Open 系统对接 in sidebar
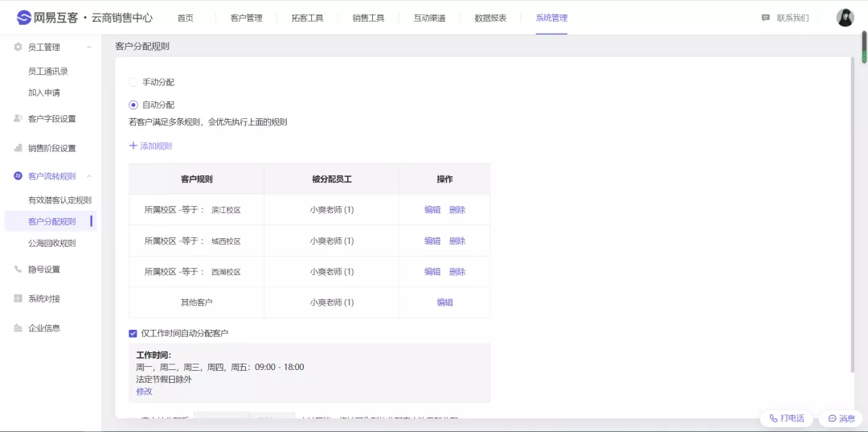The image size is (868, 432). pos(43,298)
